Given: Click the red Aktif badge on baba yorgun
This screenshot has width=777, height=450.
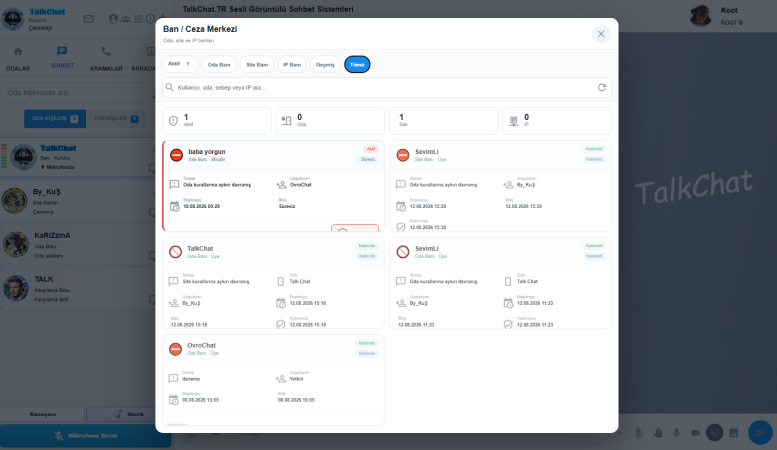Looking at the screenshot, I should (371, 149).
